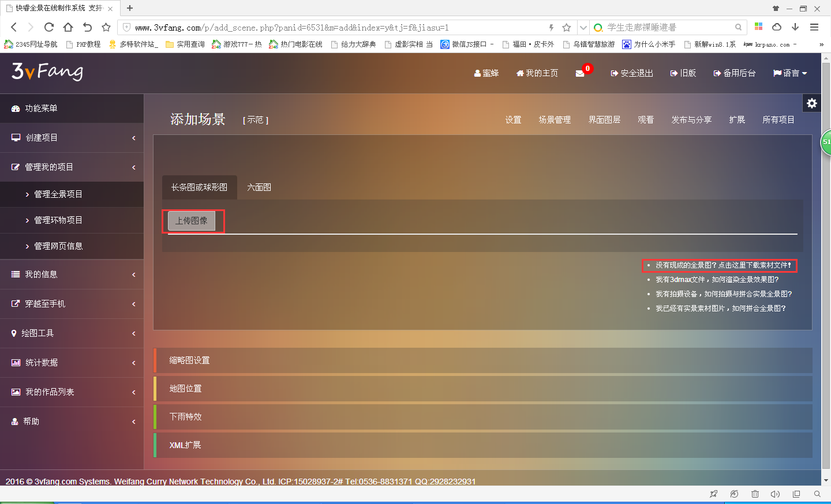Collapse 管理我的项目 using its chevron
The width and height of the screenshot is (831, 504).
point(134,167)
